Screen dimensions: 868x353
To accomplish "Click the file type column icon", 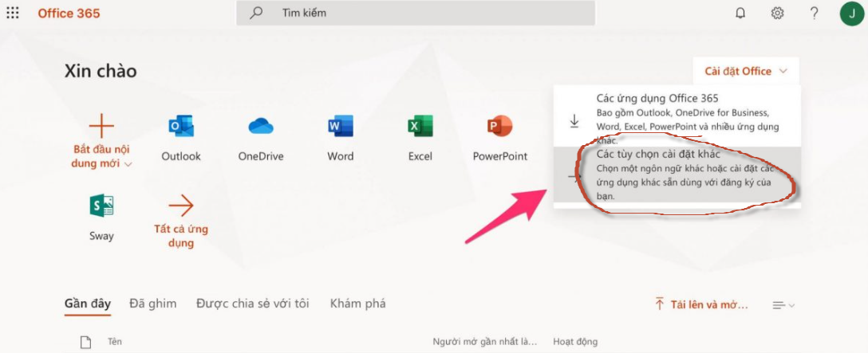I will pos(85,342).
